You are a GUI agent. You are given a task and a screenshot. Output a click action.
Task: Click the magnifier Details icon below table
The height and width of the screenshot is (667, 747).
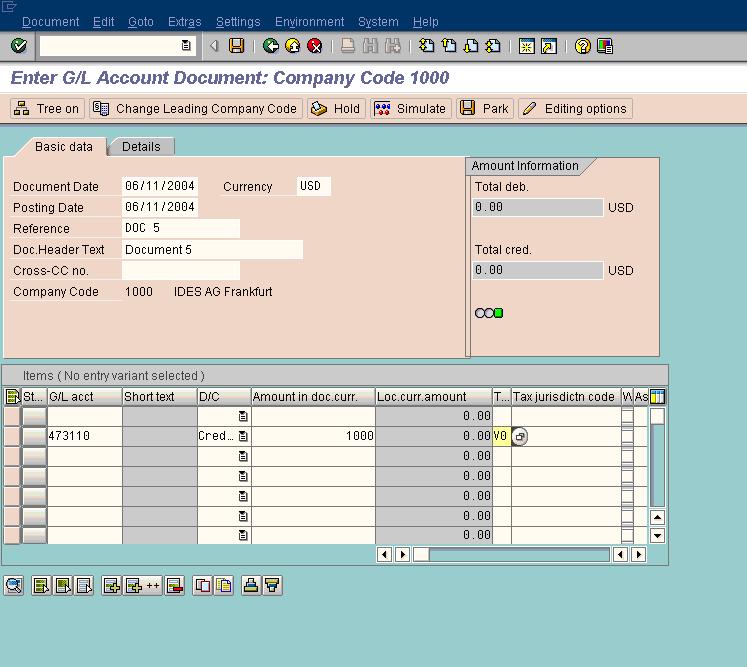coord(14,586)
